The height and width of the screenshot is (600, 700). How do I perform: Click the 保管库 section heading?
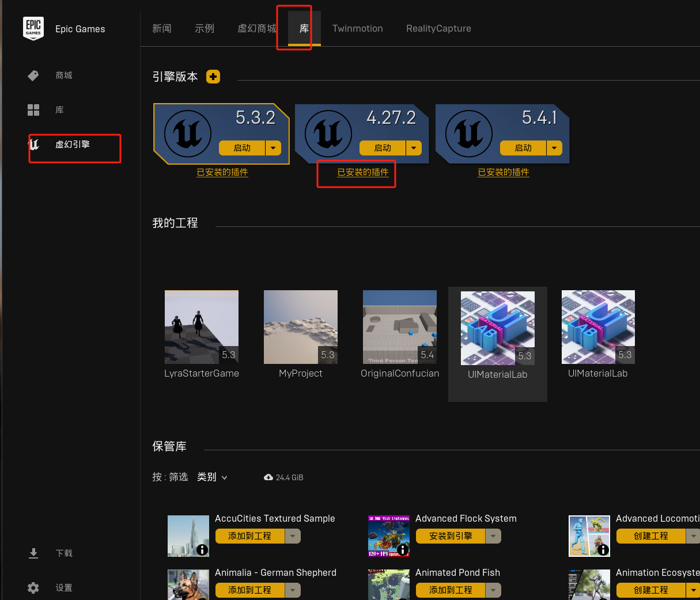click(x=169, y=446)
